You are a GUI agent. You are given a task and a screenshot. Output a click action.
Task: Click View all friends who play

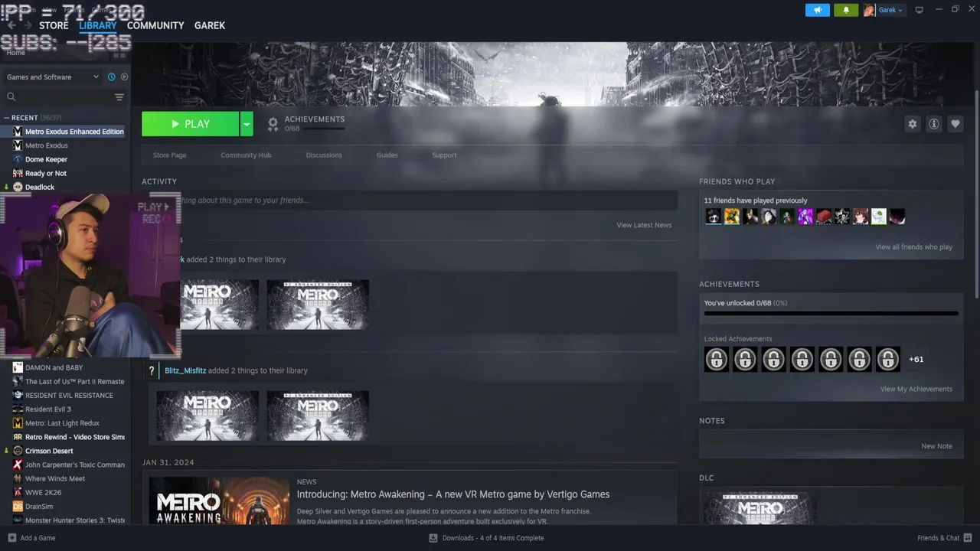point(914,247)
